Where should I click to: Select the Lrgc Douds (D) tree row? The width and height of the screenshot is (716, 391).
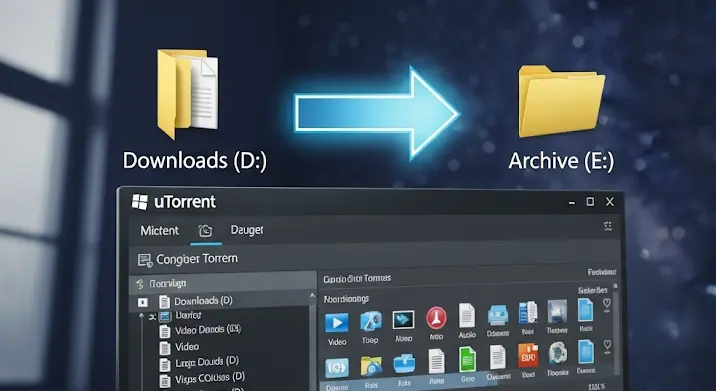click(207, 362)
